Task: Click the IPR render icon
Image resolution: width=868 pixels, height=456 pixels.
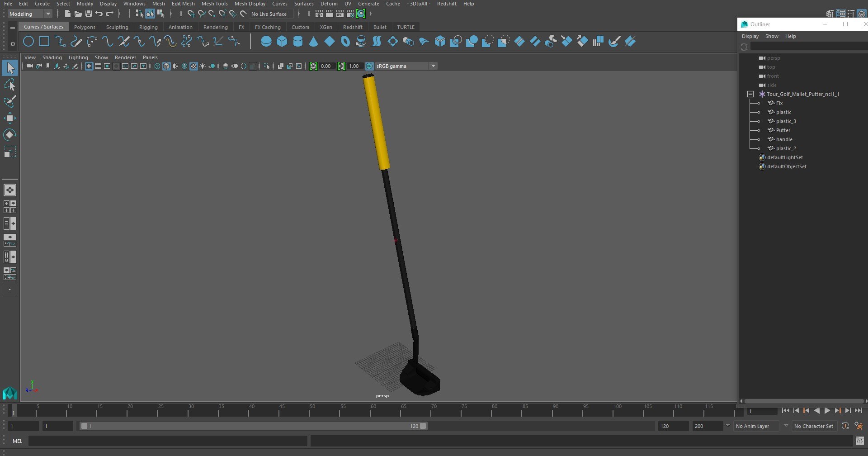Action: pos(340,14)
